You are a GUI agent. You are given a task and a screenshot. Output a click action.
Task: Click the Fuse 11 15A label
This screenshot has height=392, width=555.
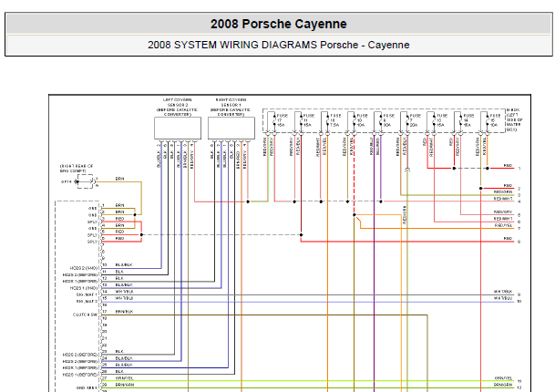tap(309, 120)
